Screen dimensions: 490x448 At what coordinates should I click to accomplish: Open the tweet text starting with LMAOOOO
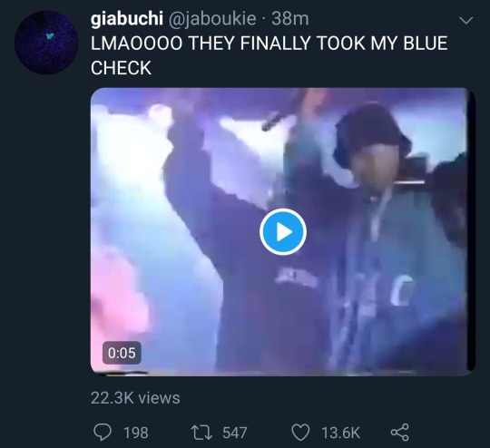click(269, 55)
